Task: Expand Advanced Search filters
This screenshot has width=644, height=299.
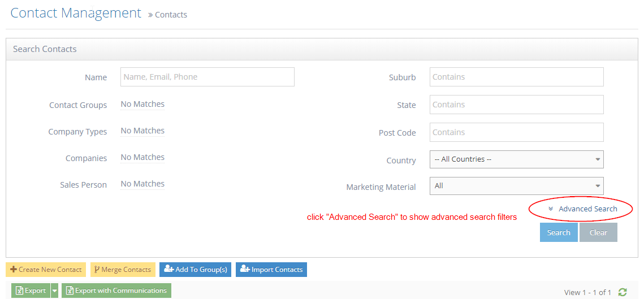Action: (x=583, y=209)
